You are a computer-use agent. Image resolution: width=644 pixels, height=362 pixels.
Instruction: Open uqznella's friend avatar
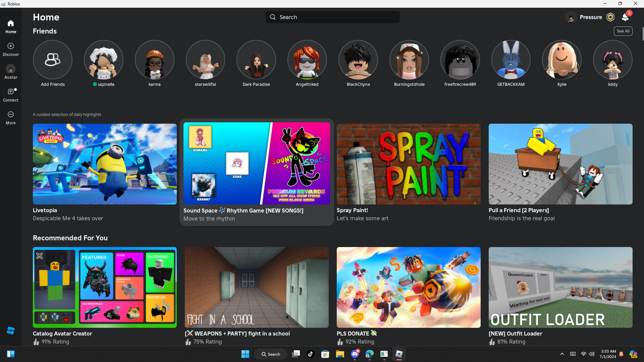point(104,60)
